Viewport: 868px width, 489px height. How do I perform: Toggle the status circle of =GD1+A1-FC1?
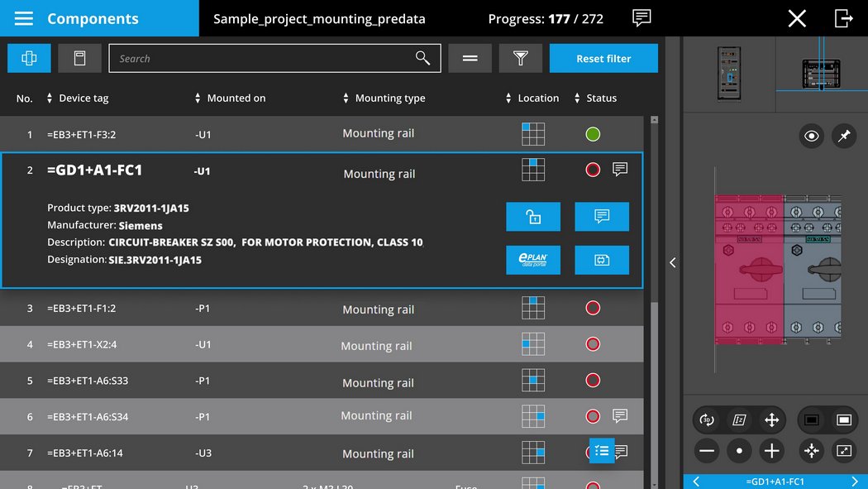[x=593, y=170]
